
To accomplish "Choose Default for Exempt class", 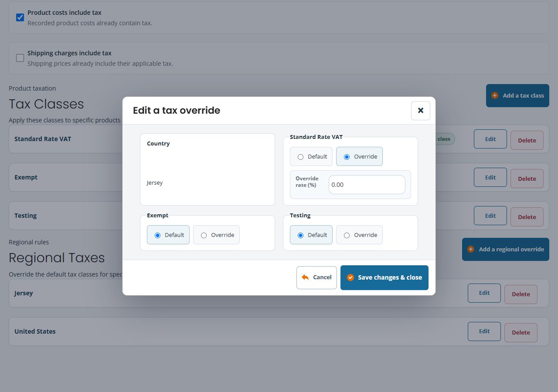I will (x=168, y=235).
